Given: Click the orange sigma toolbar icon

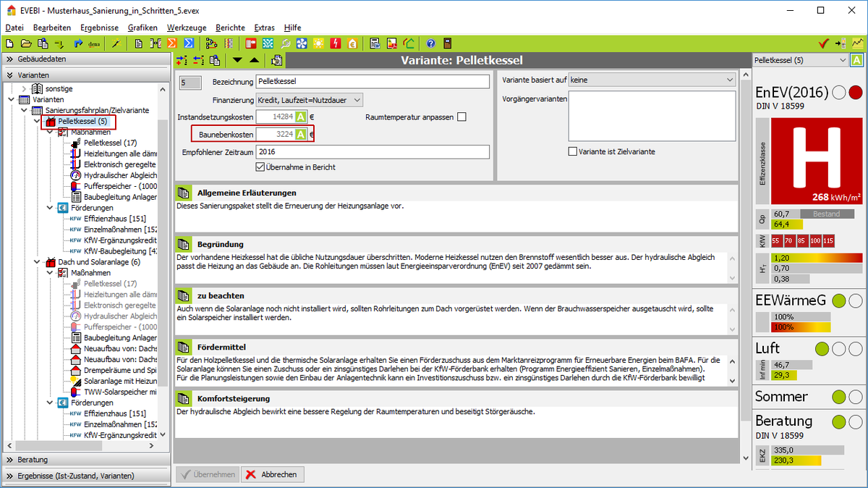Looking at the screenshot, I should click(173, 43).
